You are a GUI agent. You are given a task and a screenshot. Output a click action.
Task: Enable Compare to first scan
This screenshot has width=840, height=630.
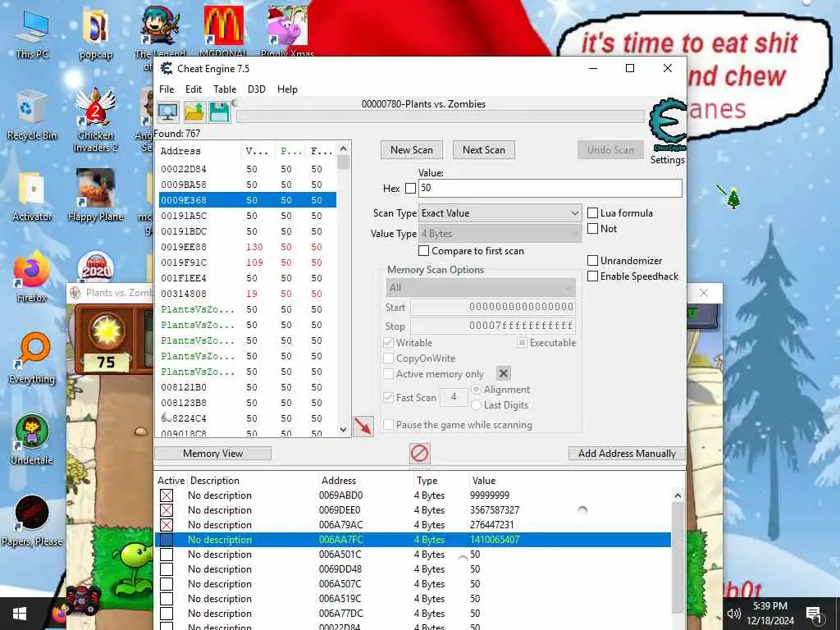(424, 251)
